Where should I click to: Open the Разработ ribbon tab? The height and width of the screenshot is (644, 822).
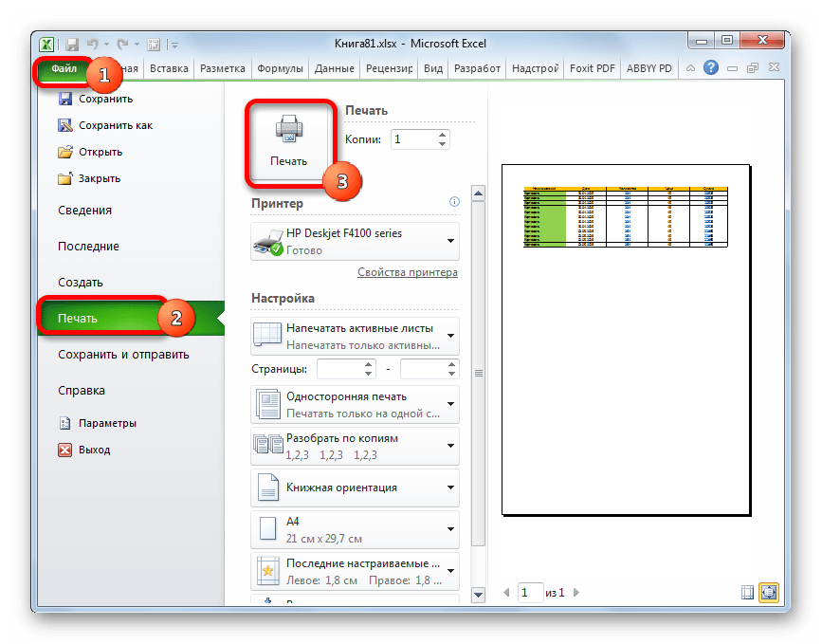point(477,68)
